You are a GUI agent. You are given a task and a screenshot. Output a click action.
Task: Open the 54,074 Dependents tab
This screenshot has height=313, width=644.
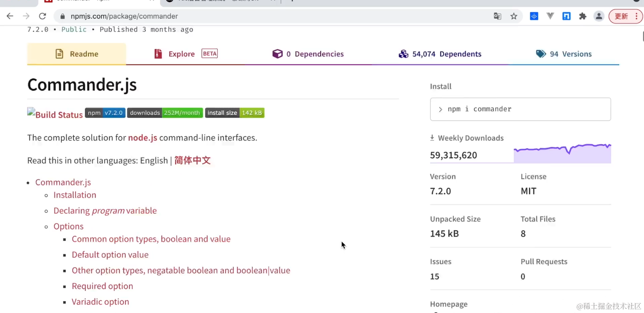pos(440,54)
